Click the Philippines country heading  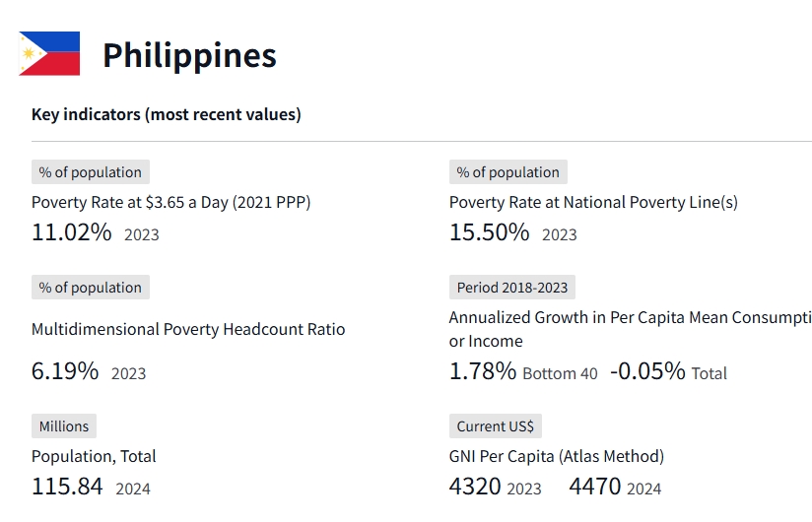pyautogui.click(x=189, y=55)
